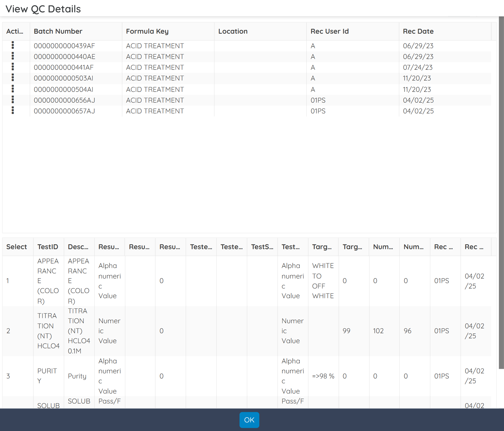The width and height of the screenshot is (504, 431).
Task: Click the Formula Key column header
Action: point(147,31)
